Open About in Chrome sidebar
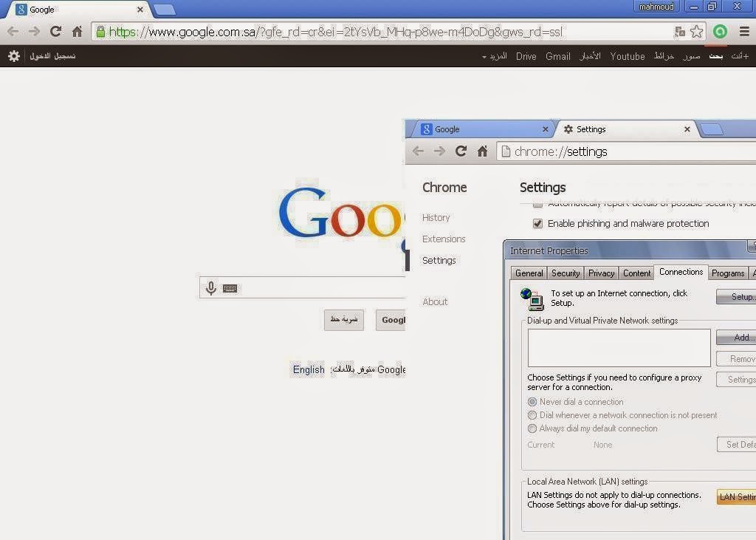756x540 pixels. (x=435, y=301)
